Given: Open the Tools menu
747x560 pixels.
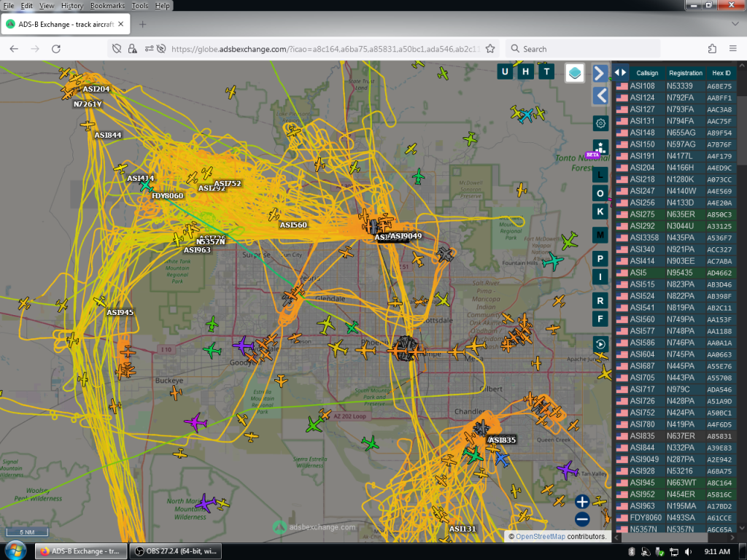Looking at the screenshot, I should (x=139, y=6).
